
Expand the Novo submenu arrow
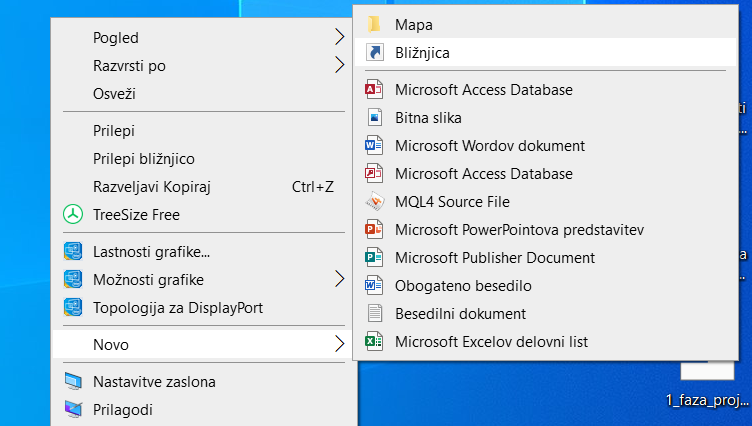[x=339, y=345]
